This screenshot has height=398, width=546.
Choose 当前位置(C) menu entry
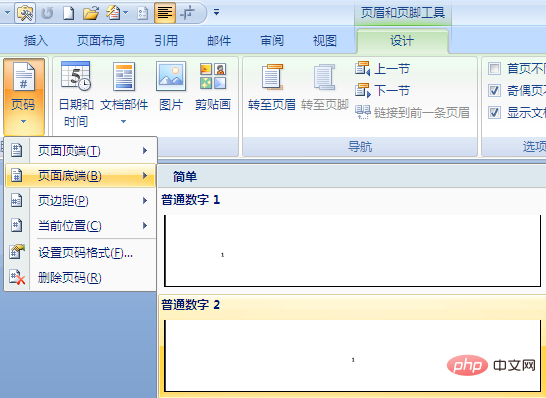click(x=80, y=226)
